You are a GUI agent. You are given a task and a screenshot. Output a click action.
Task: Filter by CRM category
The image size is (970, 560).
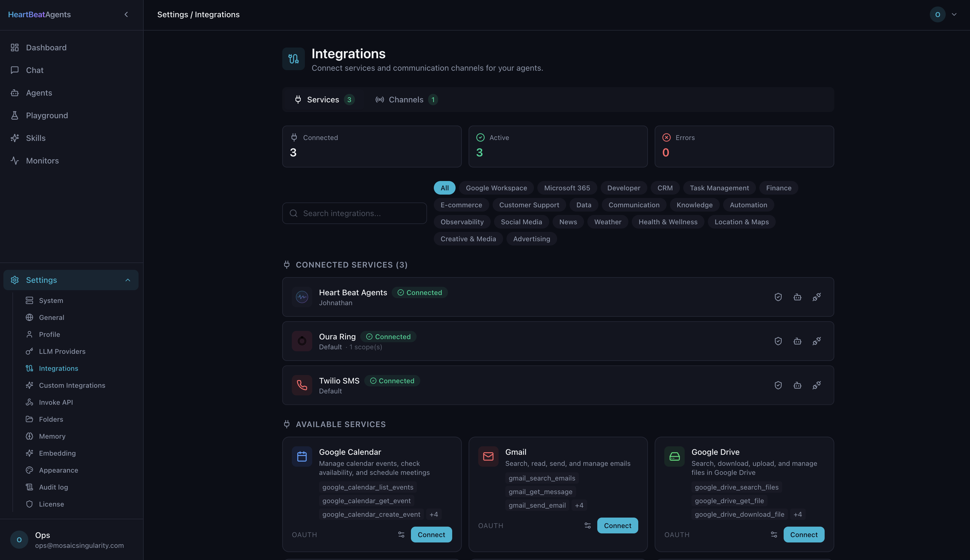coord(665,188)
